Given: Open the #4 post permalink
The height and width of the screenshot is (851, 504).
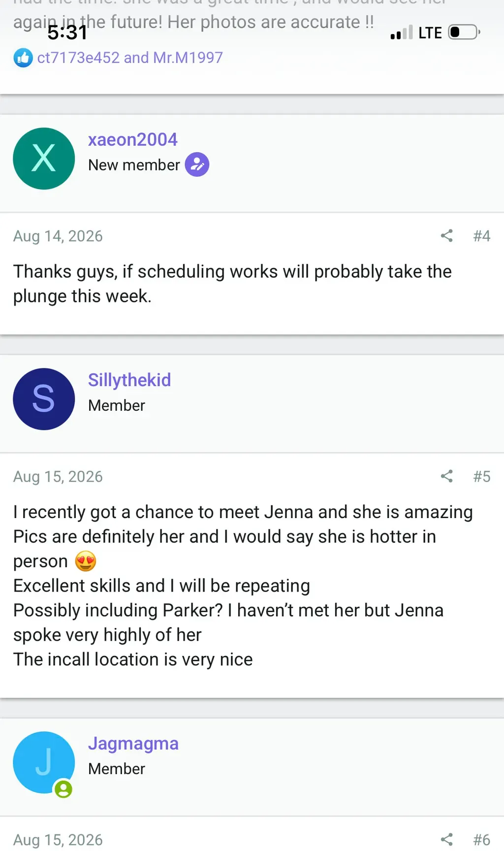Looking at the screenshot, I should 482,236.
